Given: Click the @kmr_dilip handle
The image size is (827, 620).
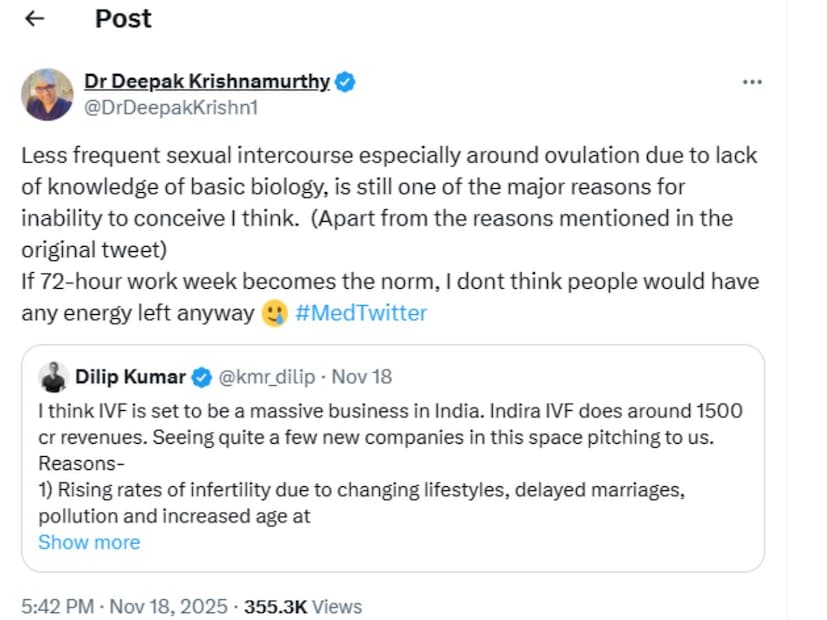Looking at the screenshot, I should pyautogui.click(x=265, y=377).
